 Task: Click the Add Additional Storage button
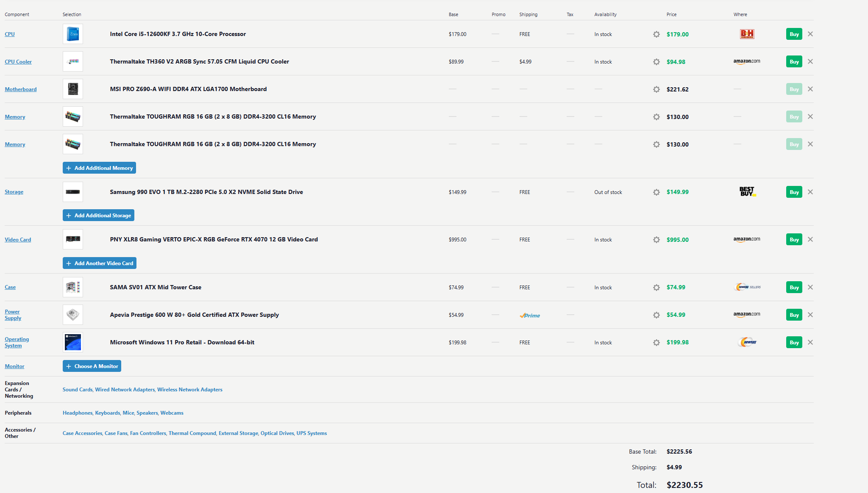pyautogui.click(x=98, y=216)
